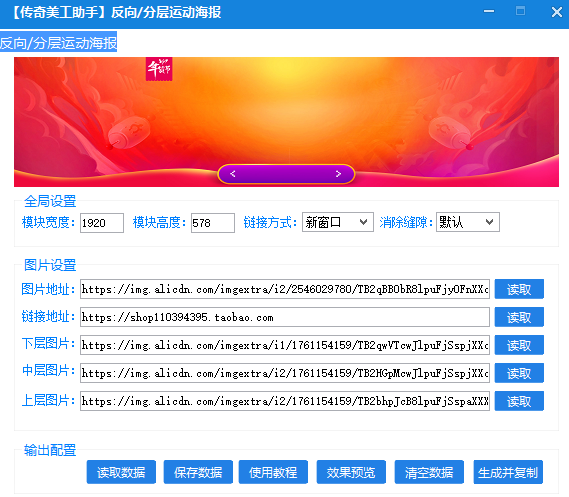Click 读取 beside the 中层图片 field
This screenshot has height=497, width=569.
tap(519, 373)
